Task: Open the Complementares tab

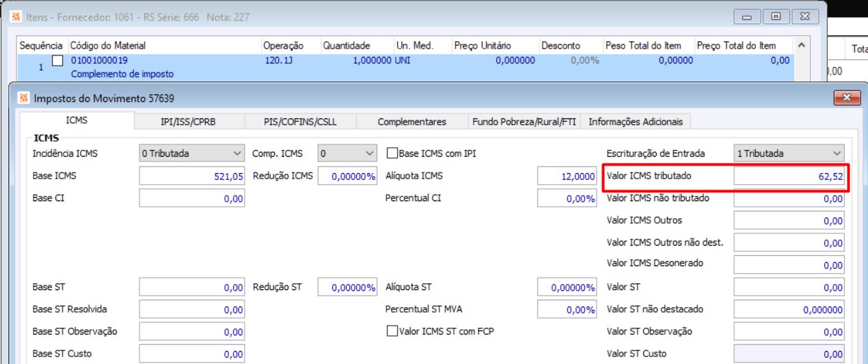Action: [x=411, y=122]
